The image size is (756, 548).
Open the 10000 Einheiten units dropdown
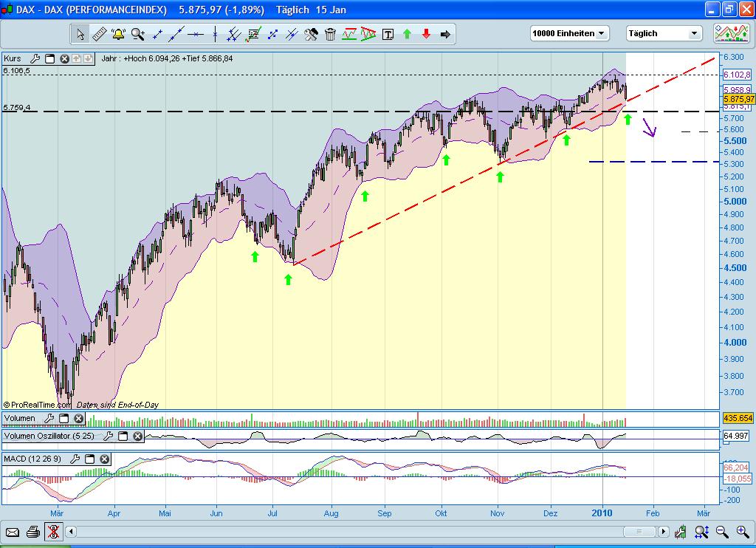(x=569, y=33)
